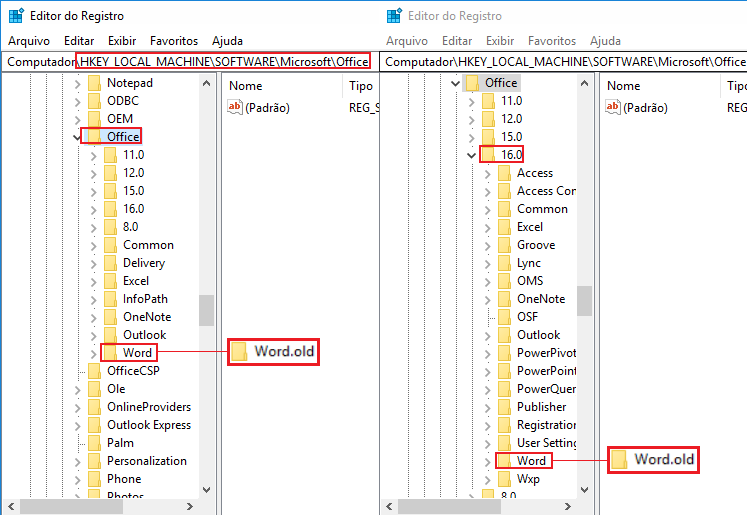Select Outlook key in left tree
The image size is (747, 515).
(x=144, y=335)
